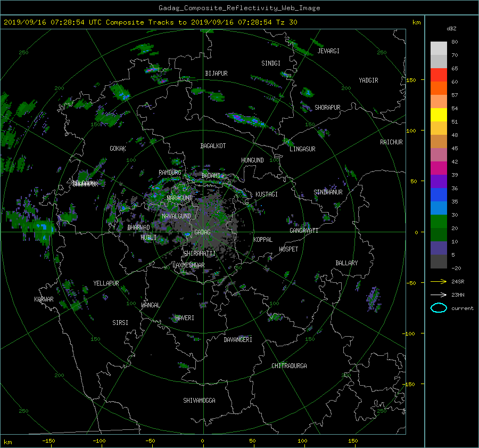The width and height of the screenshot is (479, 448).
Task: Click the dBZ legend heading
Action: [x=451, y=29]
